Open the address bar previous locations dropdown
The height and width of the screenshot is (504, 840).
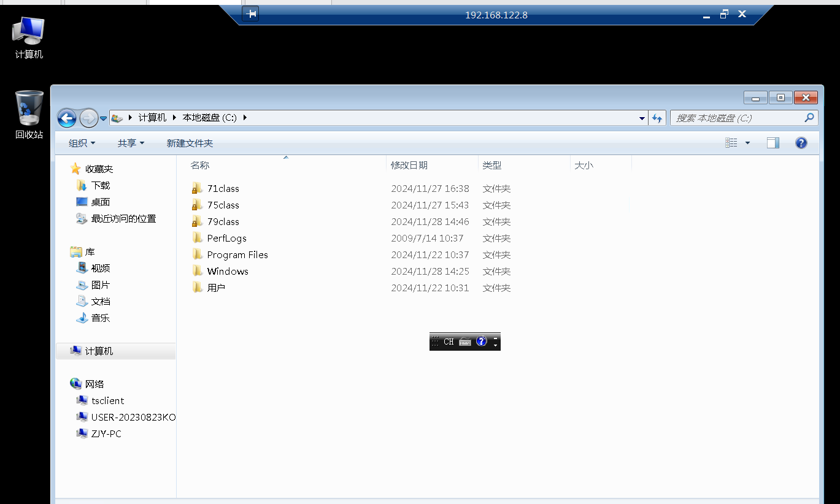click(x=642, y=118)
